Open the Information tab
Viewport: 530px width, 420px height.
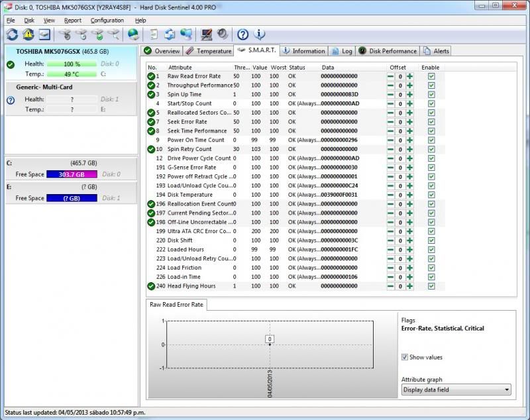pyautogui.click(x=304, y=51)
